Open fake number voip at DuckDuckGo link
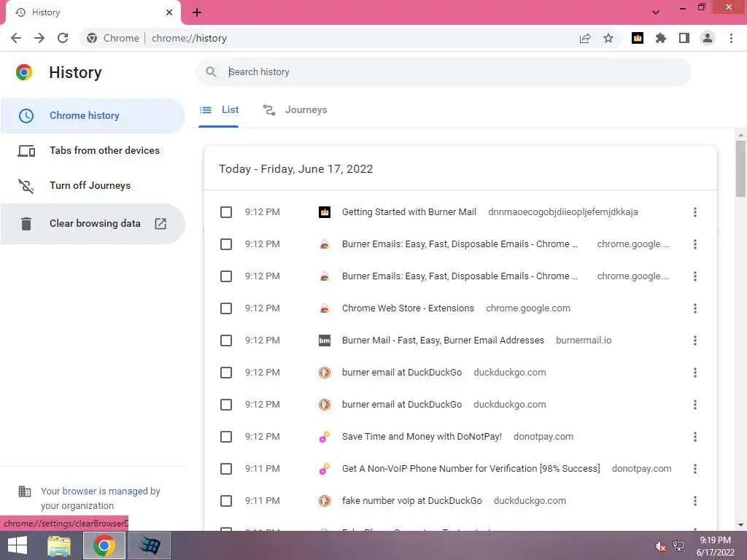The image size is (747, 560). (x=411, y=501)
